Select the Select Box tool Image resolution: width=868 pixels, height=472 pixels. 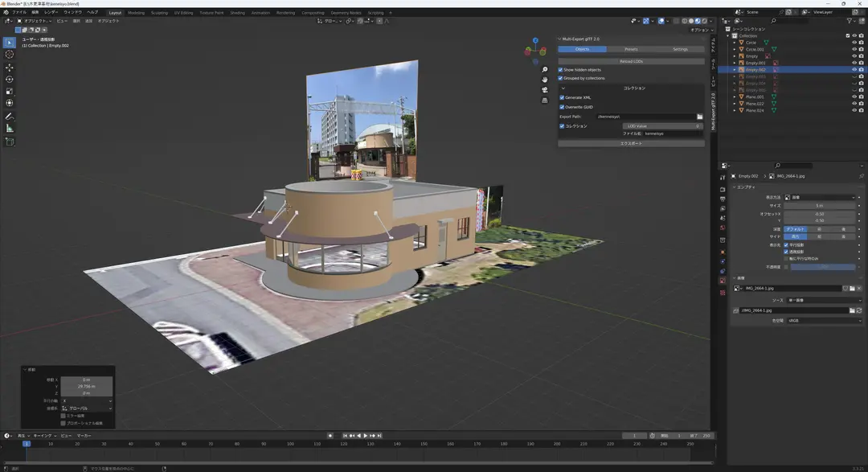pos(10,42)
